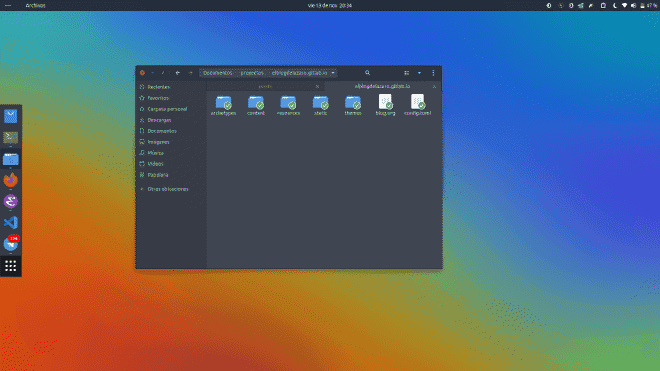Viewport: 660px width, 371px height.
Task: Open Recientes in the sidebar
Action: click(171, 87)
